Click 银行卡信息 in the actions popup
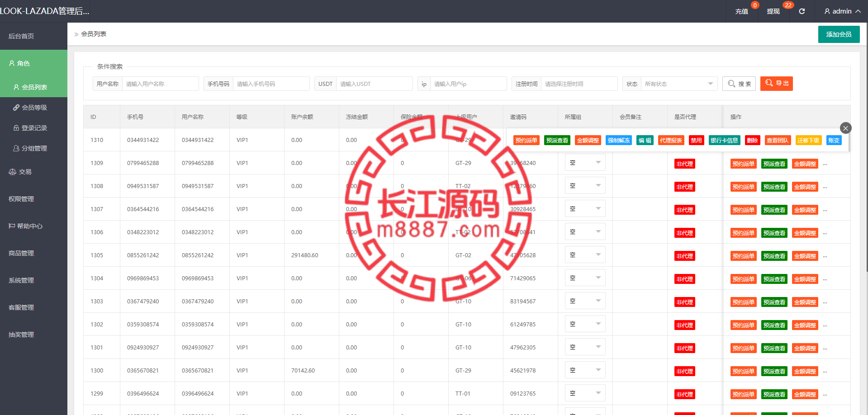Screen dimensions: 868x415 click(724, 140)
